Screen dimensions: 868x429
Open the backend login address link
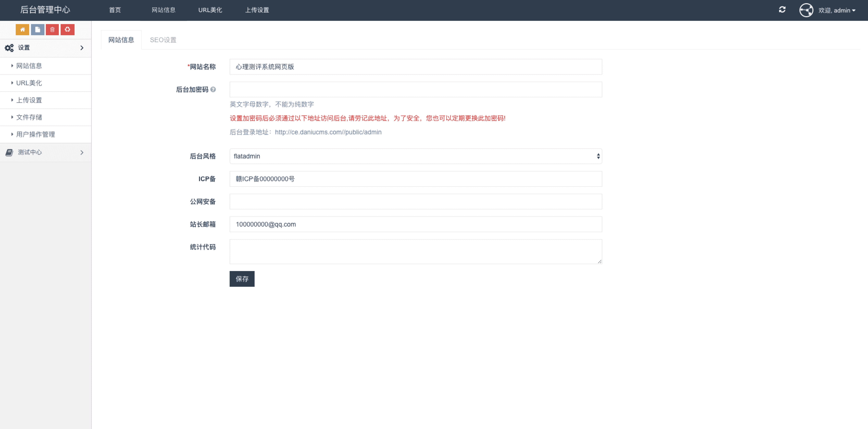[x=328, y=132]
